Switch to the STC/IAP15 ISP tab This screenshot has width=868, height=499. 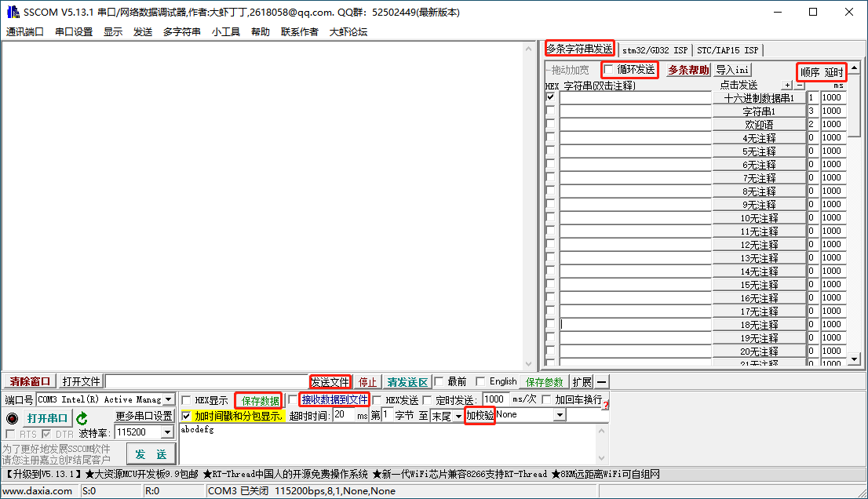coord(728,50)
